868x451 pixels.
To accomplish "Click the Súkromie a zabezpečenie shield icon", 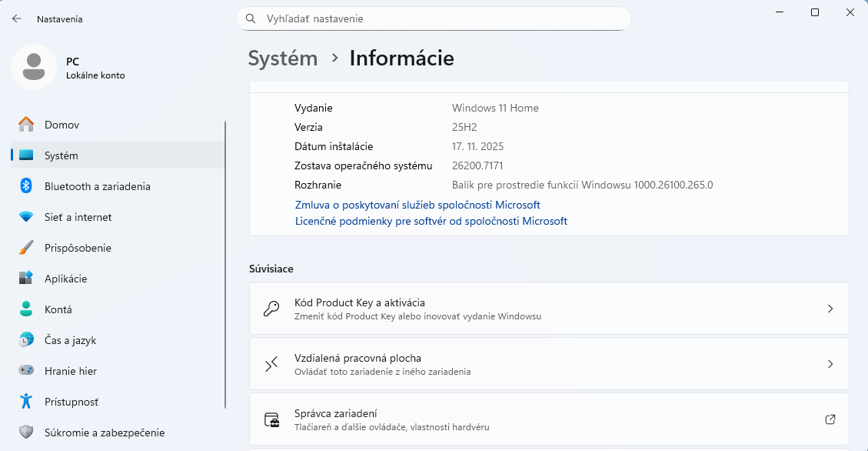I will coord(26,433).
